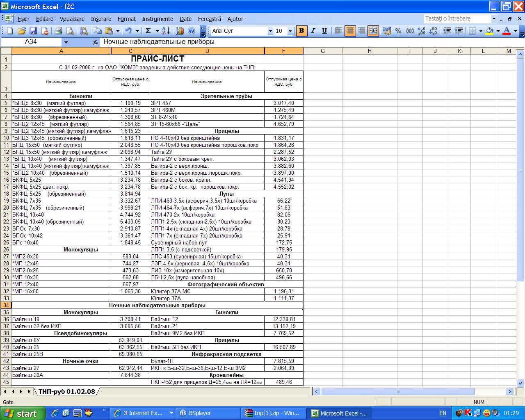
Task: Open AutoSum functions dropdown arrow
Action: coord(157,31)
